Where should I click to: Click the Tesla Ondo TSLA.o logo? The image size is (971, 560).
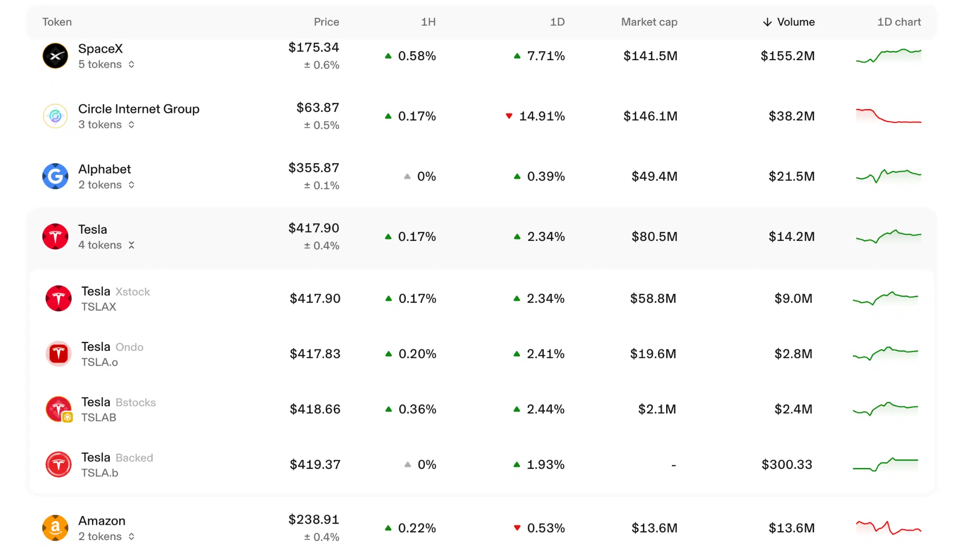58,354
